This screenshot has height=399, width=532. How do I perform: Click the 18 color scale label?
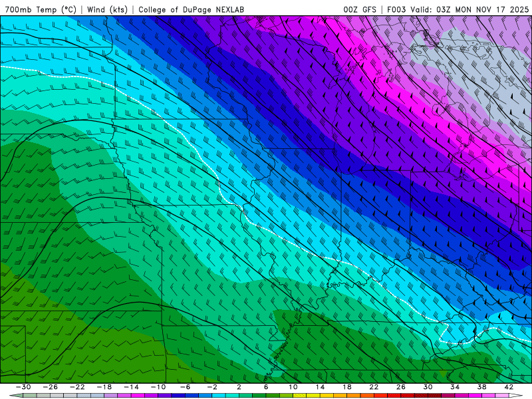[x=347, y=387]
